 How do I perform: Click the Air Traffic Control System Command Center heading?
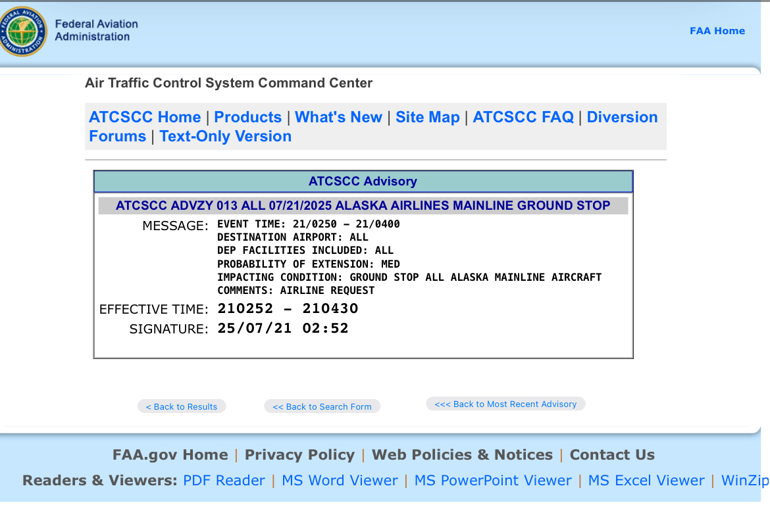[229, 83]
